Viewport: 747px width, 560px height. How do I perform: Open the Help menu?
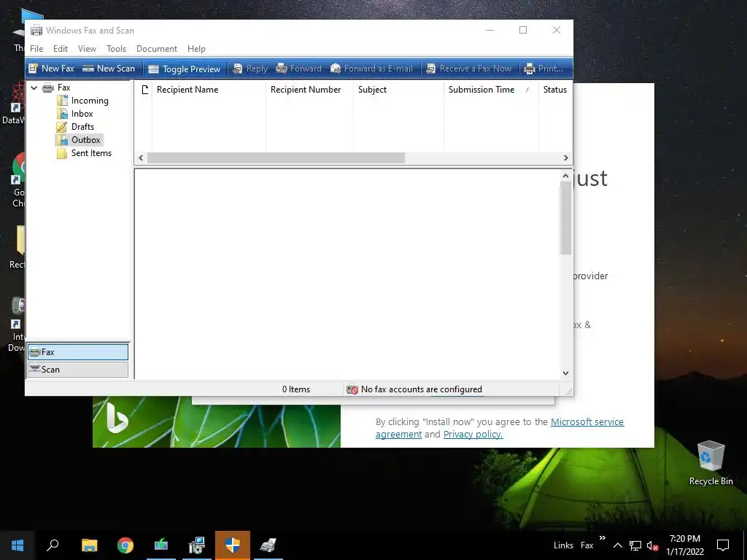[x=196, y=49]
